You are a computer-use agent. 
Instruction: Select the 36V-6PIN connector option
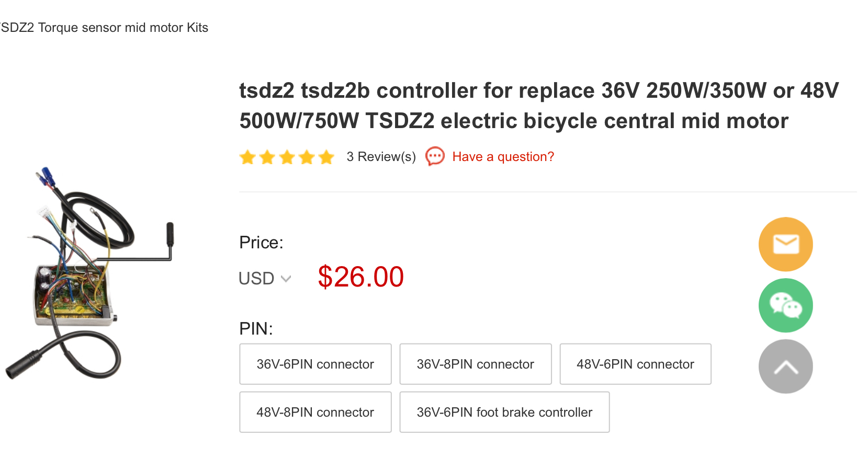pyautogui.click(x=315, y=364)
